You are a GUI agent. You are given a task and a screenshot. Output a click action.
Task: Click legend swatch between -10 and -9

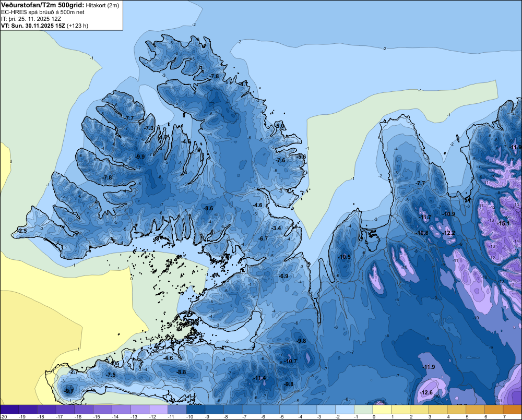coord(196,409)
